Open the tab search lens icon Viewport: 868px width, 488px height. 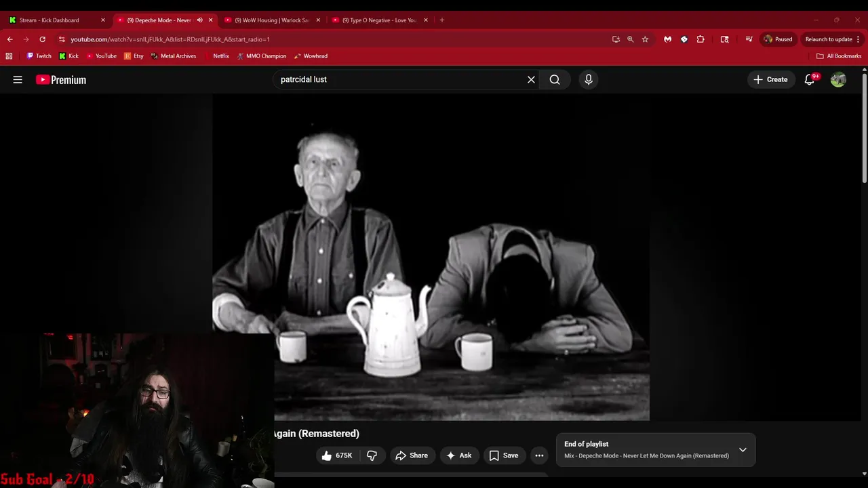(x=724, y=39)
